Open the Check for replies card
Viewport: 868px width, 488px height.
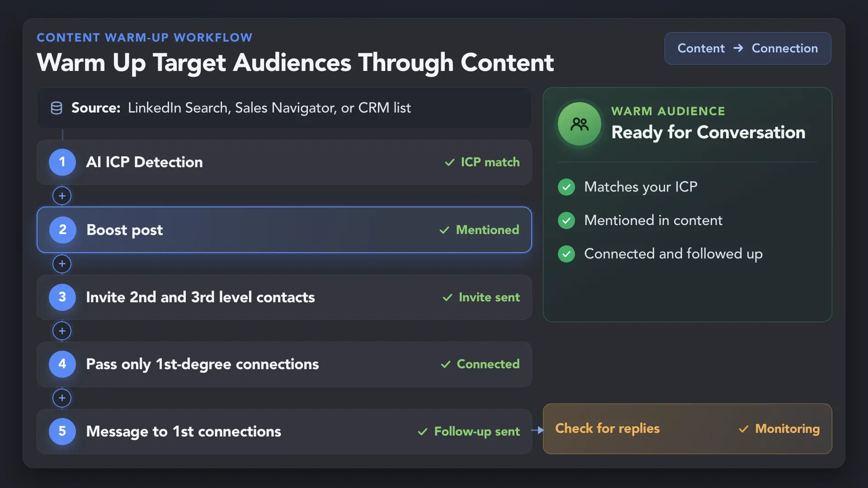point(687,429)
